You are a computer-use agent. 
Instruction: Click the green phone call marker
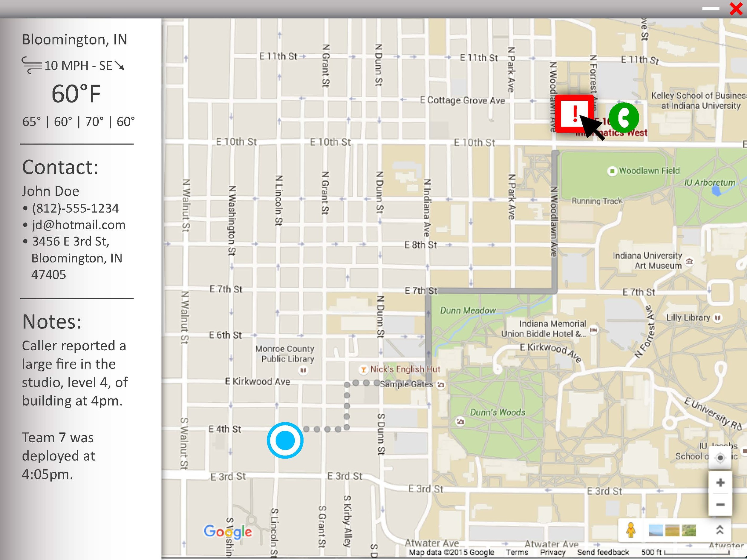(x=624, y=117)
